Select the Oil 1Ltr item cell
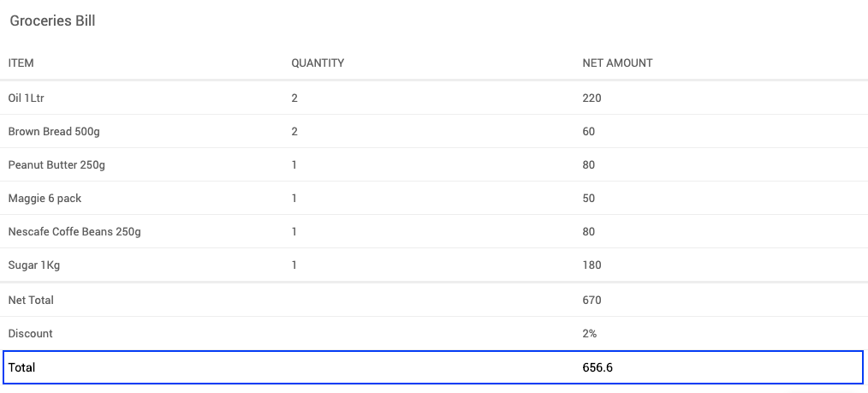 [x=27, y=98]
